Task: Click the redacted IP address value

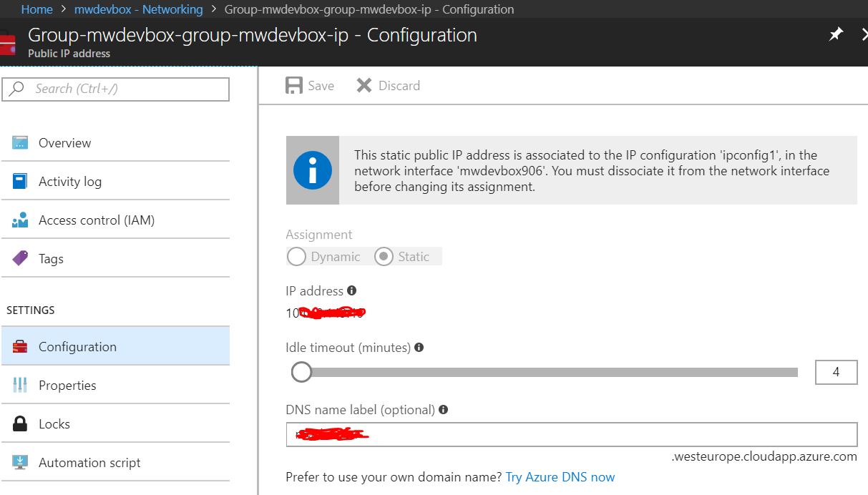Action: point(326,313)
